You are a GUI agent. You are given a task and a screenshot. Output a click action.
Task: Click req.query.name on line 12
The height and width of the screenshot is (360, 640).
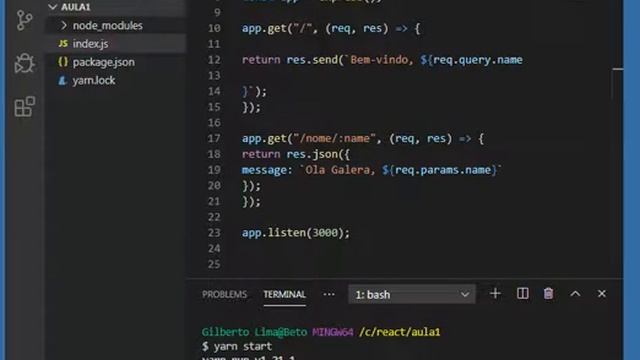(x=478, y=60)
